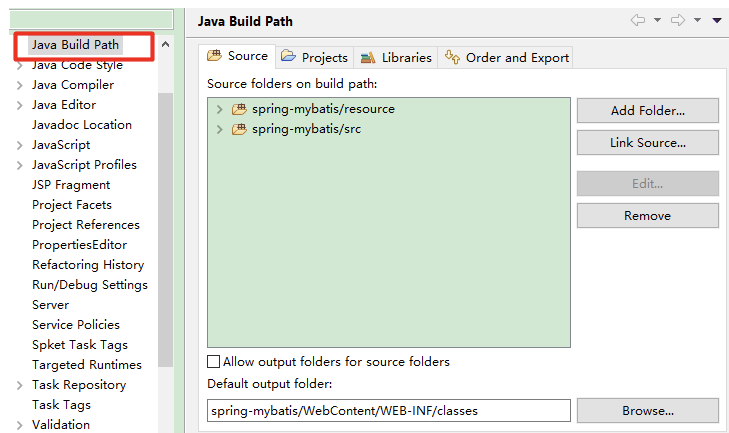Click the spring-mybatis/resource folder icon

(239, 109)
